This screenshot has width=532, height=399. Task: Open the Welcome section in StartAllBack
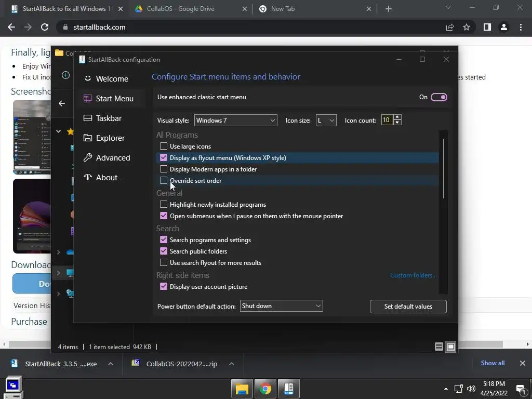click(x=106, y=79)
